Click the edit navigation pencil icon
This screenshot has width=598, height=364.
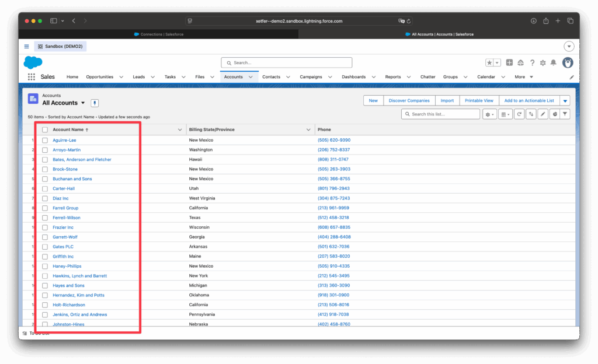[572, 78]
